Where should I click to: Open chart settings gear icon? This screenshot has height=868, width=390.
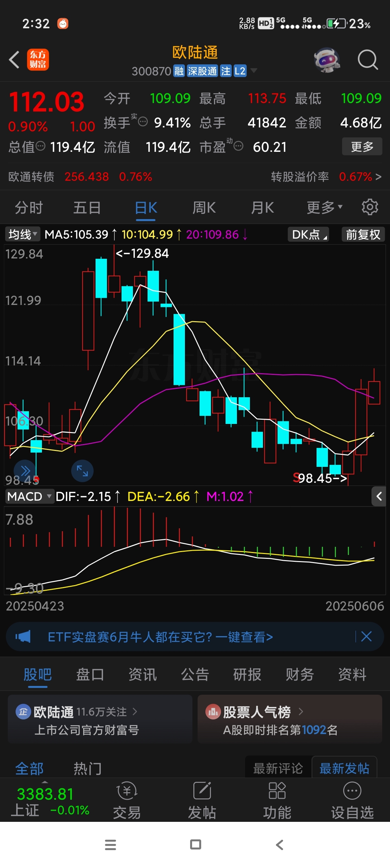[x=370, y=207]
